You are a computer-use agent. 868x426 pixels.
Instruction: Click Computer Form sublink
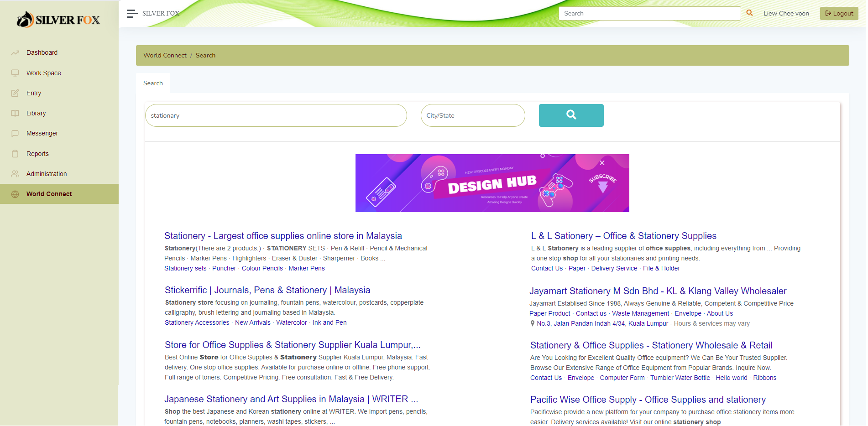622,378
